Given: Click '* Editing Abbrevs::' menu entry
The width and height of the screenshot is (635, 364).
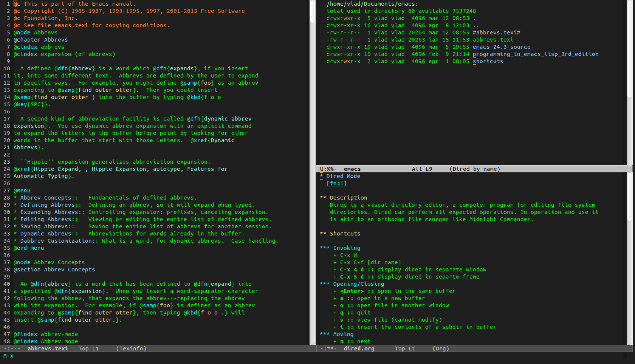Looking at the screenshot, I should click(x=46, y=219).
